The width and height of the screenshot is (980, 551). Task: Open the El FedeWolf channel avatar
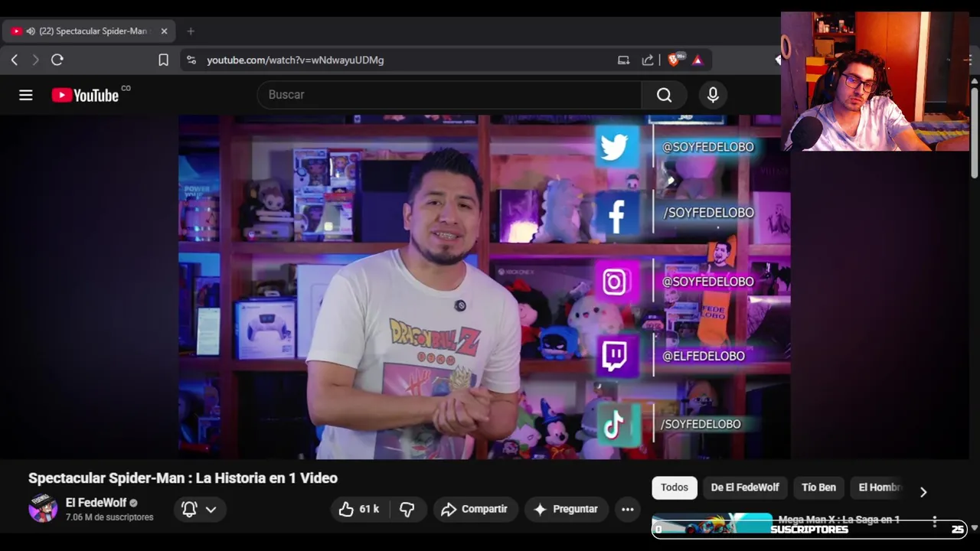pyautogui.click(x=43, y=509)
